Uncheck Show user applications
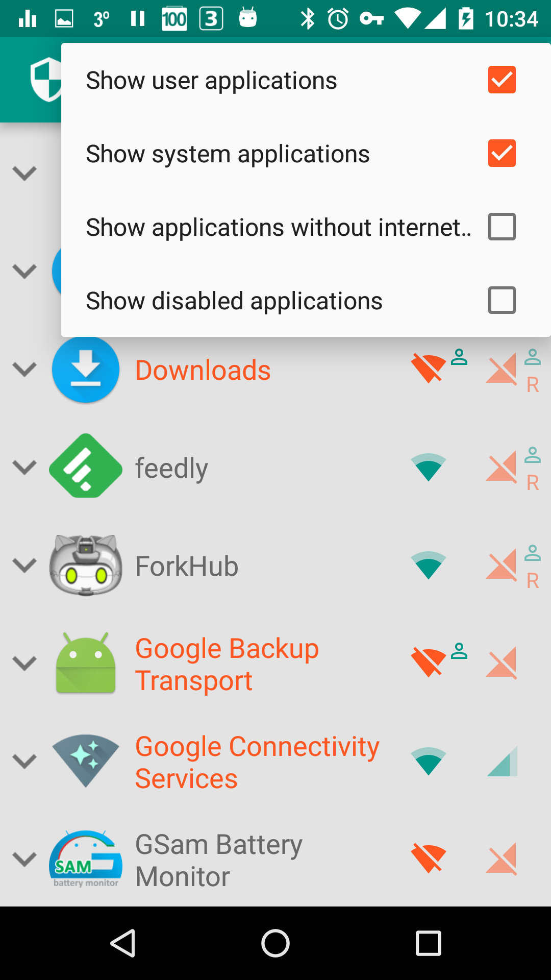551x980 pixels. [x=502, y=80]
